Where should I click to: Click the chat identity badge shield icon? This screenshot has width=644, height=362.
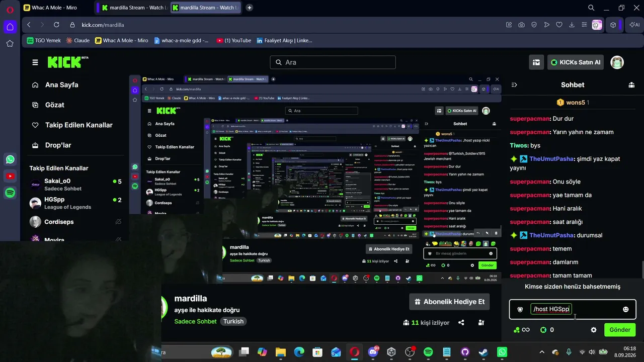(520, 309)
